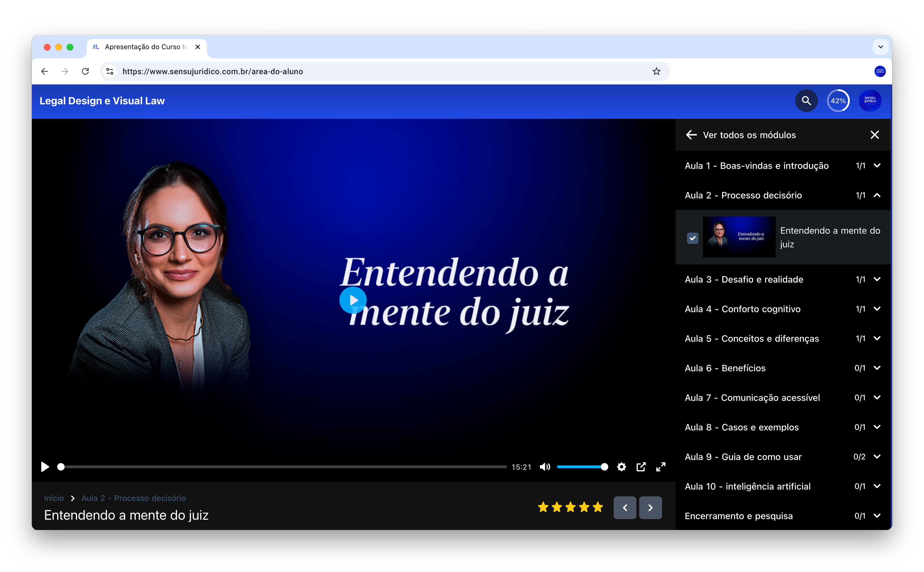Click the back arrow next to Ver todos os módulos
The height and width of the screenshot is (572, 924).
(x=692, y=135)
